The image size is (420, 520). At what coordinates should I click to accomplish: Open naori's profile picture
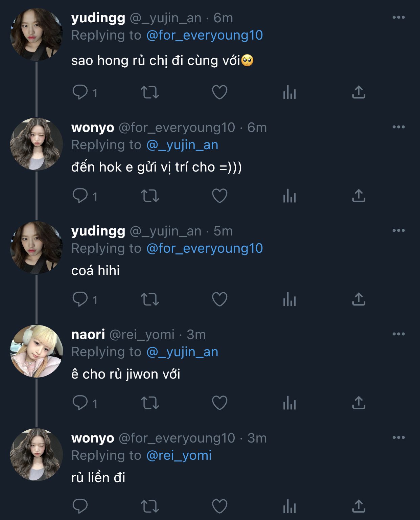[x=37, y=351]
